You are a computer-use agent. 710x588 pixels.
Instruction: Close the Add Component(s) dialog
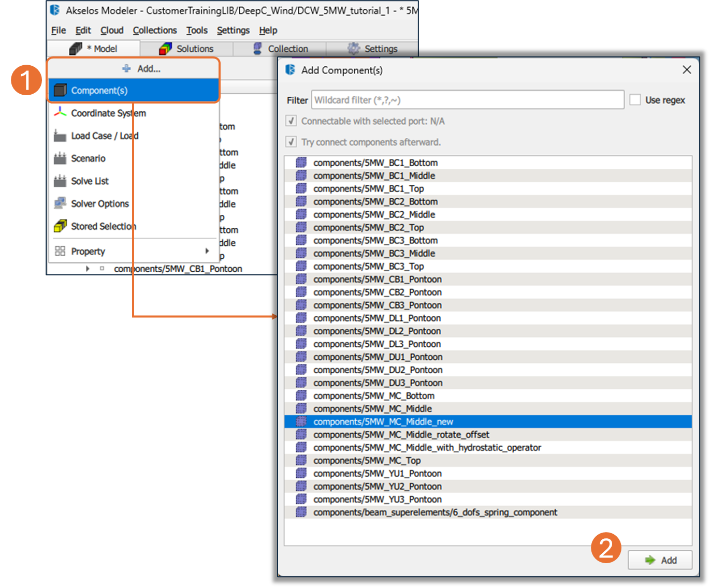(687, 70)
